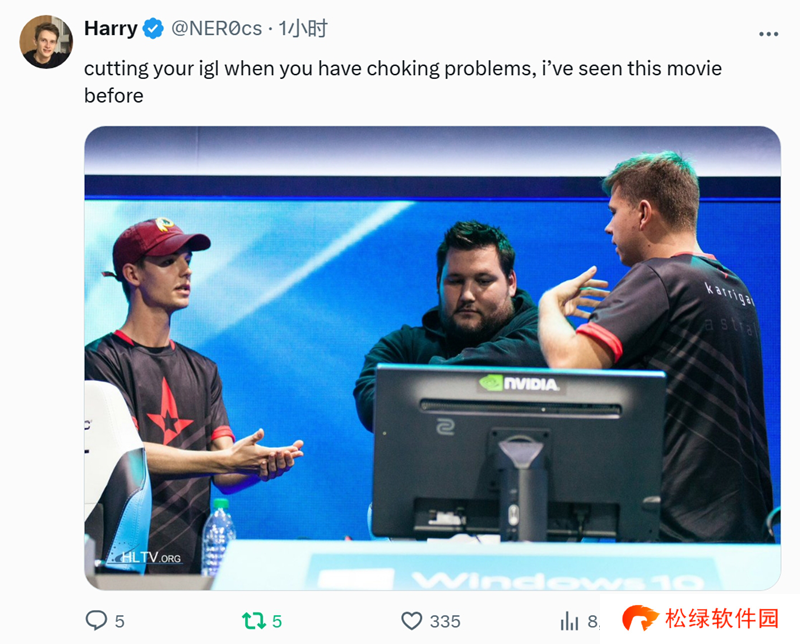This screenshot has height=644, width=800.
Task: Open Harry's profile picture avatar
Action: point(46,41)
